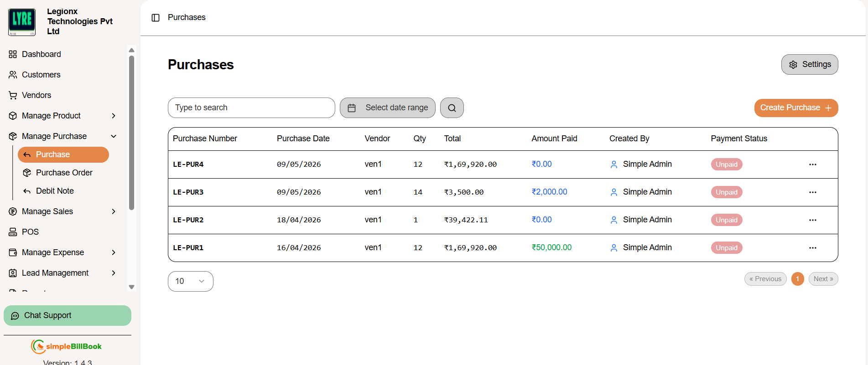Click the simpleBillBook logo
Image resolution: width=868 pixels, height=365 pixels.
(67, 346)
